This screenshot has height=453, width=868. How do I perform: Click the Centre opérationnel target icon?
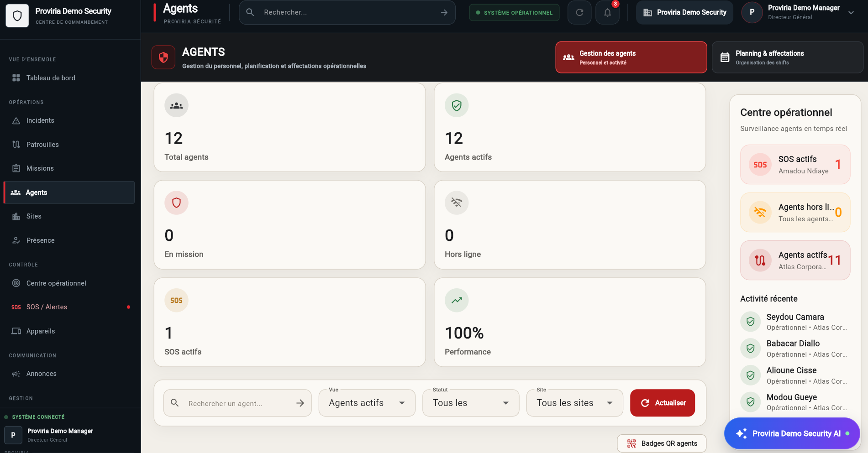point(16,283)
